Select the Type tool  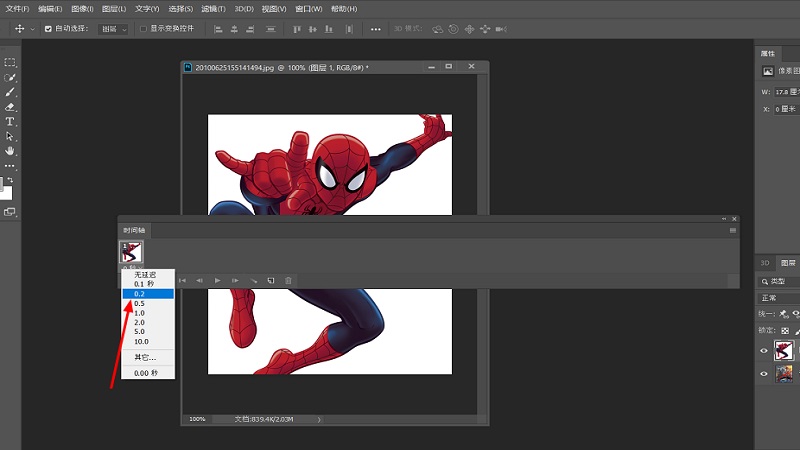pos(10,121)
